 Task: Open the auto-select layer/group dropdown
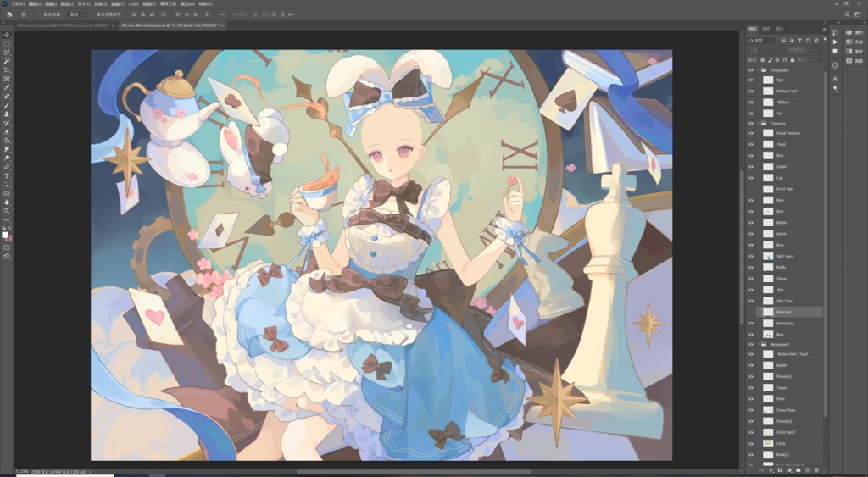click(x=75, y=14)
